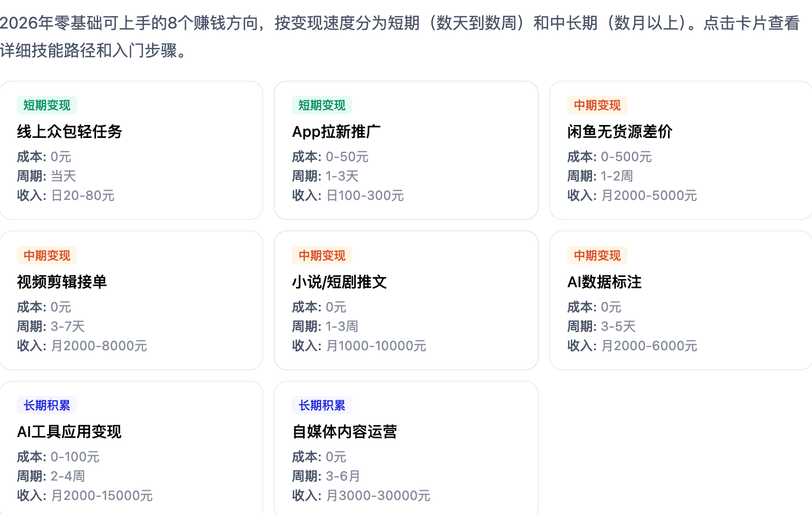The height and width of the screenshot is (514, 812).
Task: Open the App拉新推广 card
Action: tap(406, 150)
